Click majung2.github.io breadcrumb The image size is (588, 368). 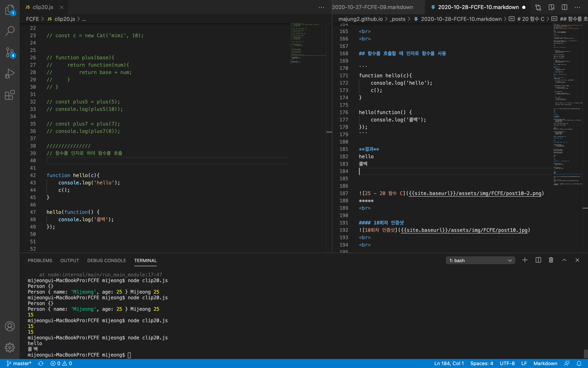point(361,19)
